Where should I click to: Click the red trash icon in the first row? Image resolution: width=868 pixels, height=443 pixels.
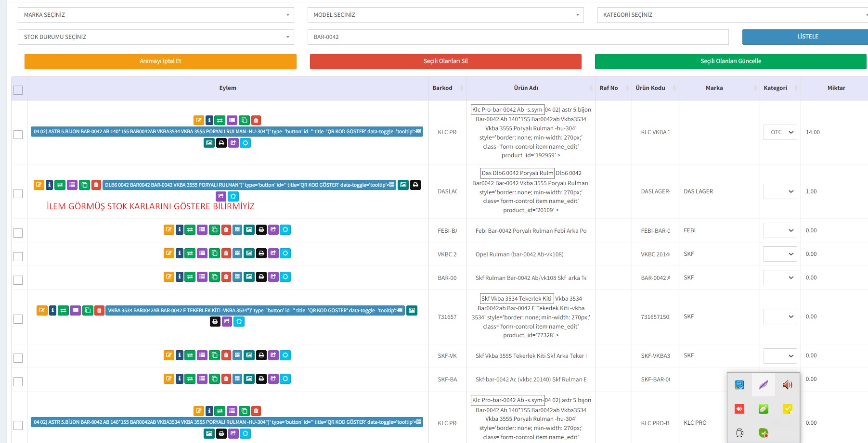tap(256, 120)
